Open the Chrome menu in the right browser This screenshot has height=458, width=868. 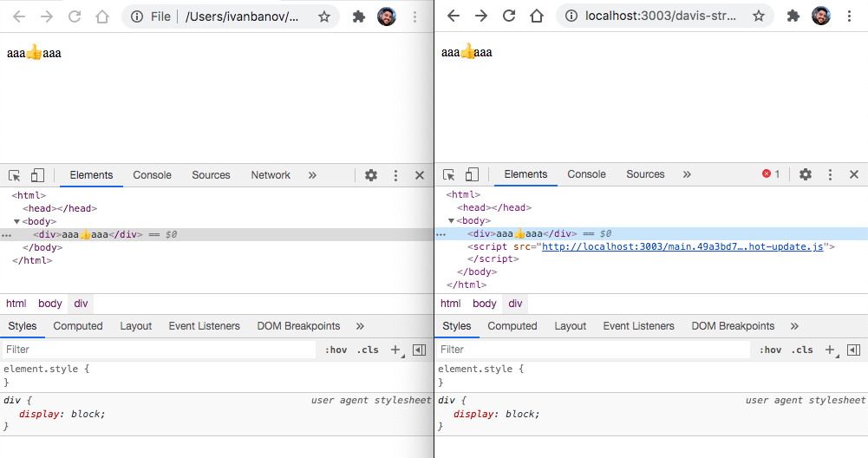click(849, 16)
